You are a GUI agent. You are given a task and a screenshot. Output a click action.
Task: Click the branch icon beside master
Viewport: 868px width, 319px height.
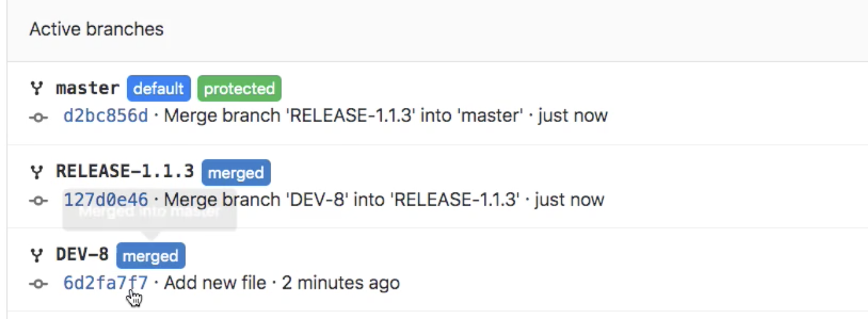[x=37, y=88]
